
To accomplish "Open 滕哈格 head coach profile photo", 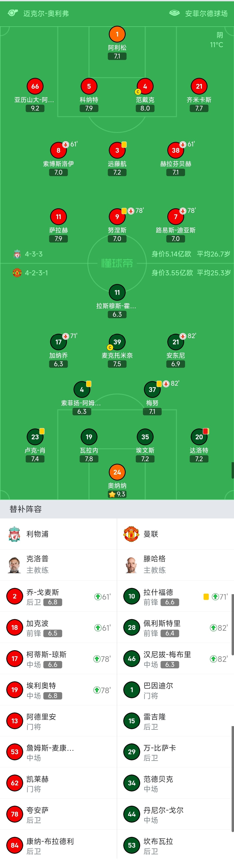I will coord(131,565).
